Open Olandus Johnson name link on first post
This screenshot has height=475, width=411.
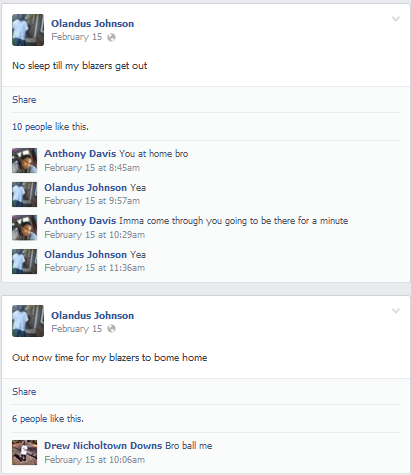coord(92,24)
